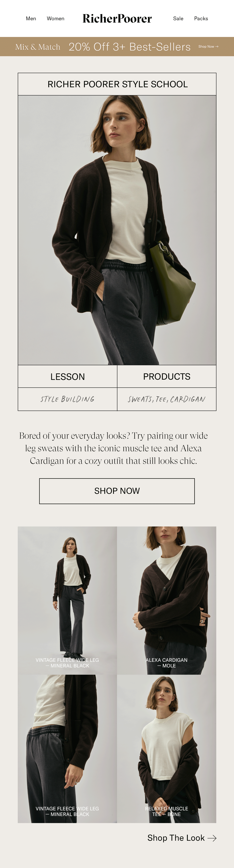Click the large SHOP NOW button

[117, 491]
